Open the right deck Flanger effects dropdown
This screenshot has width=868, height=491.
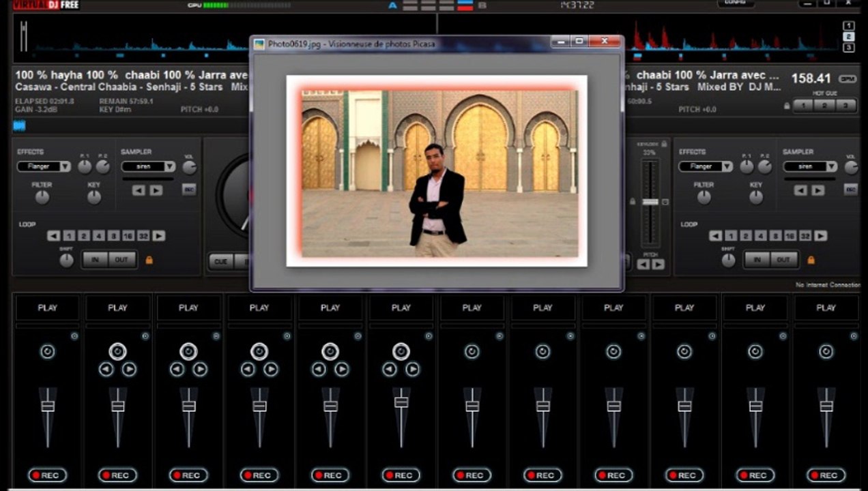706,166
